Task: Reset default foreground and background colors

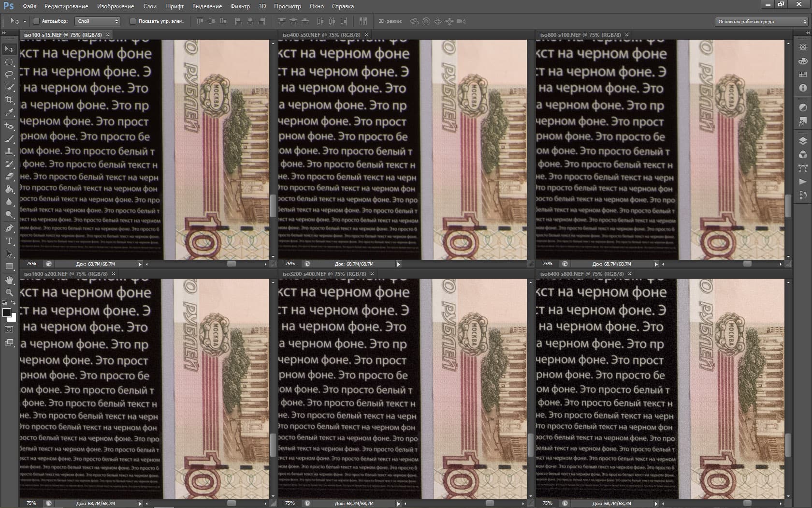Action: point(4,303)
